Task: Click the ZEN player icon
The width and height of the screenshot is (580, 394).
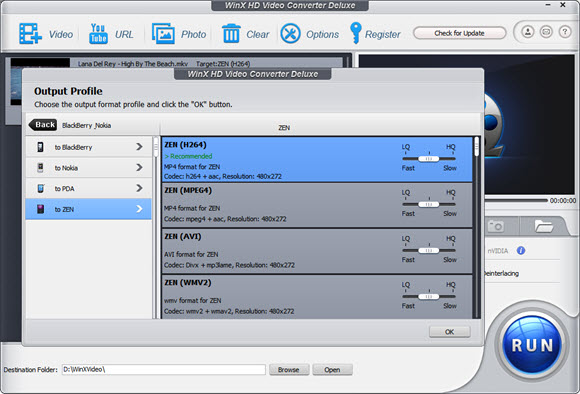Action: pos(40,209)
